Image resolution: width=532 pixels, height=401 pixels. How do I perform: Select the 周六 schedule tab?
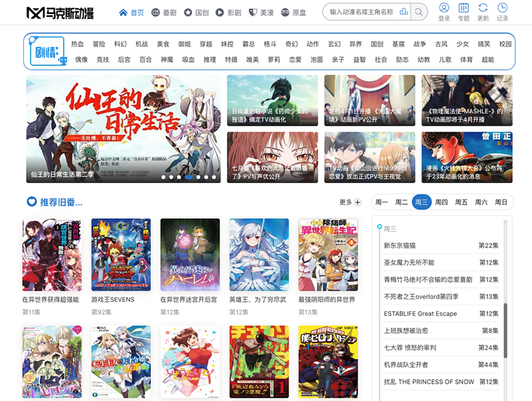pos(481,202)
